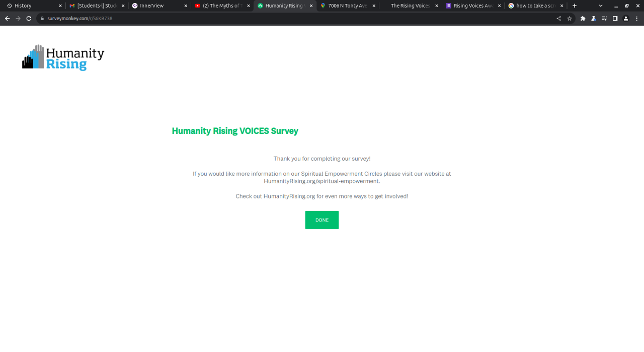
Task: Switch to the InnerView tab
Action: [x=159, y=6]
